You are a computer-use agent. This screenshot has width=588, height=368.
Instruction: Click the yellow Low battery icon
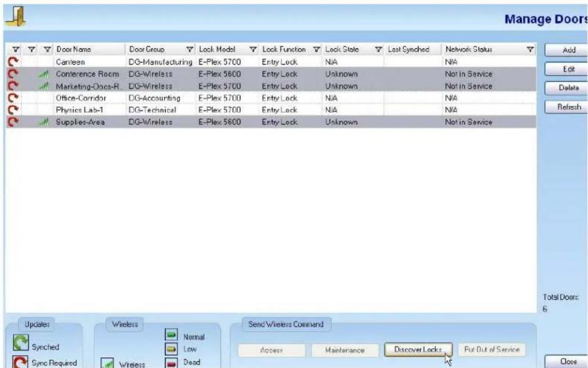point(171,349)
